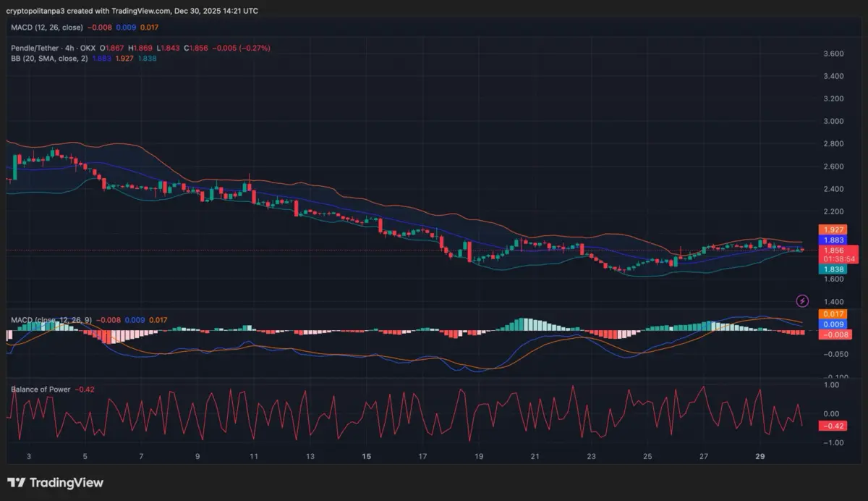Click the orange 0.017 MACD signal tag
The image size is (868, 501).
830,314
